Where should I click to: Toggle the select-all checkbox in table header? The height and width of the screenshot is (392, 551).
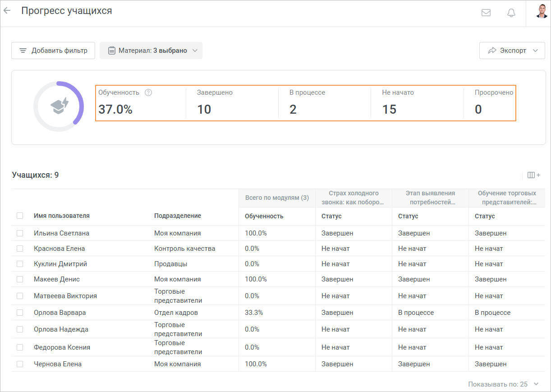click(x=20, y=216)
